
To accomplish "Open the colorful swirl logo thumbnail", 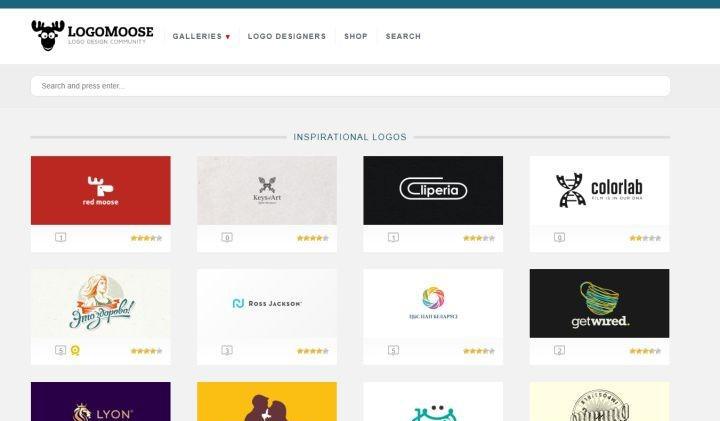I will 433,303.
